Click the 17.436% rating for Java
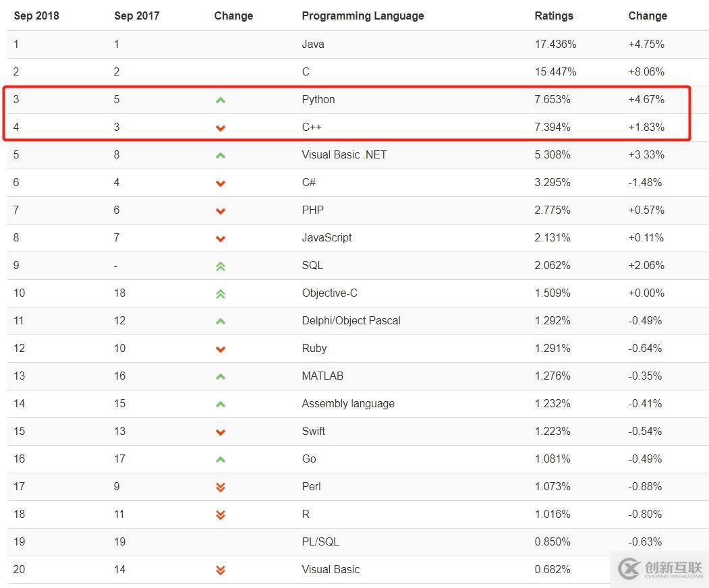The image size is (709, 588). [x=555, y=45]
